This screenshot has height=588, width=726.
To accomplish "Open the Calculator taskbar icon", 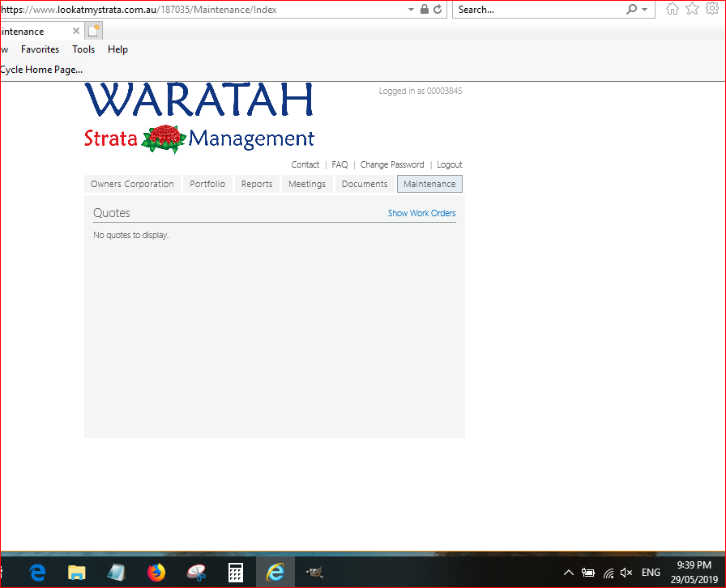I will 236,573.
